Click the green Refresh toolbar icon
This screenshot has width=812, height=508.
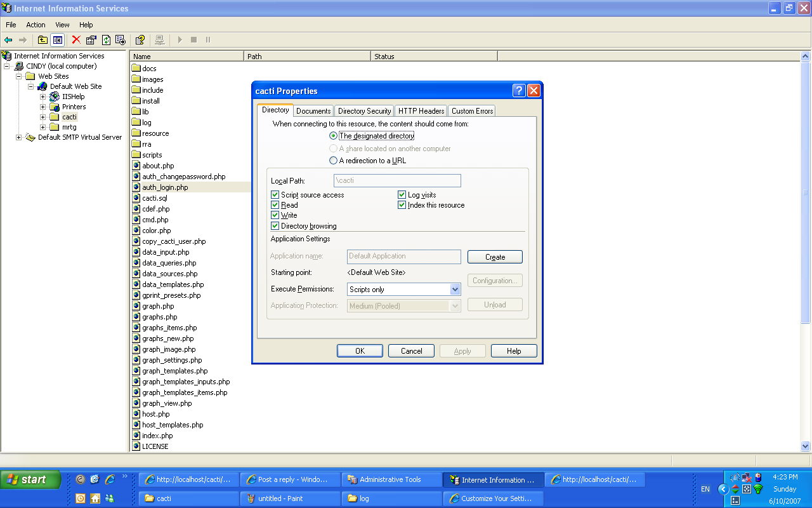click(106, 40)
